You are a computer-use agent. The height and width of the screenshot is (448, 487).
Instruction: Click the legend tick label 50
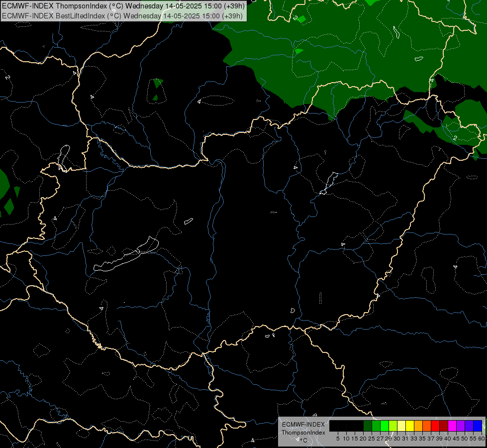(x=465, y=439)
